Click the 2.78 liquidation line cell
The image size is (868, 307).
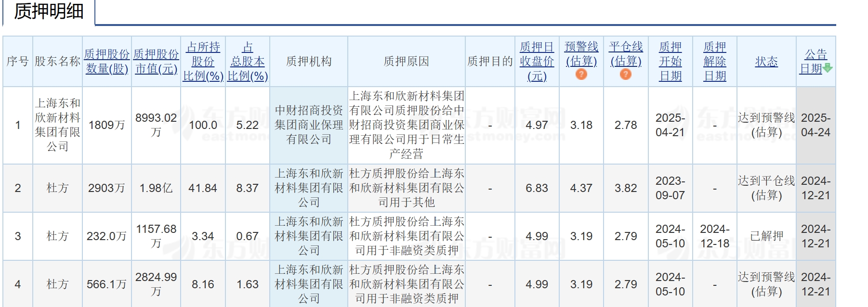[626, 125]
